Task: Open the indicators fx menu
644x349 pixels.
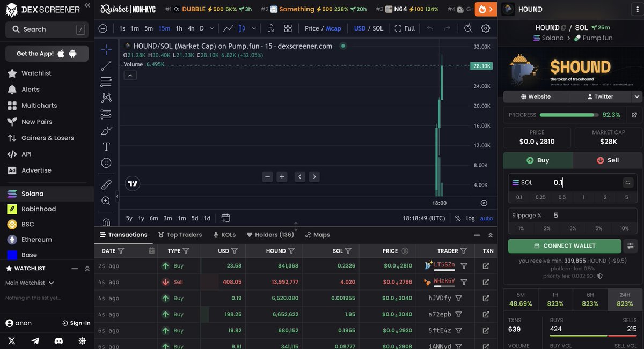Action: 270,28
